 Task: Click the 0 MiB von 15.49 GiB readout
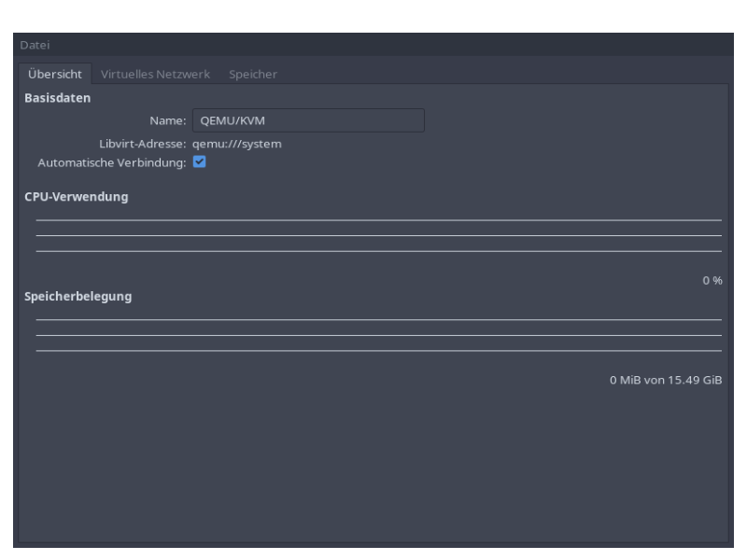[666, 380]
